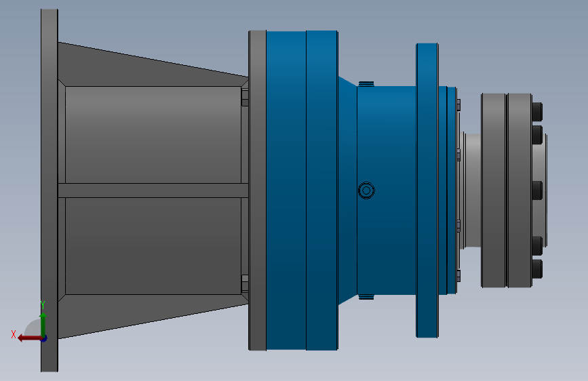Screen dimensions: 588x381
Task: Click the blue Z axis dot at triad origin
Action: point(44,338)
